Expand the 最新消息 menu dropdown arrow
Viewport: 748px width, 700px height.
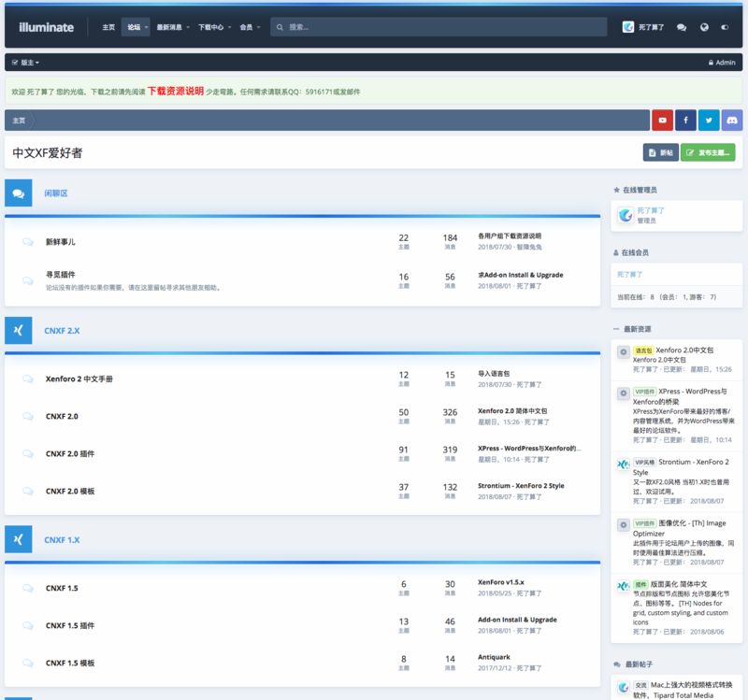click(188, 27)
